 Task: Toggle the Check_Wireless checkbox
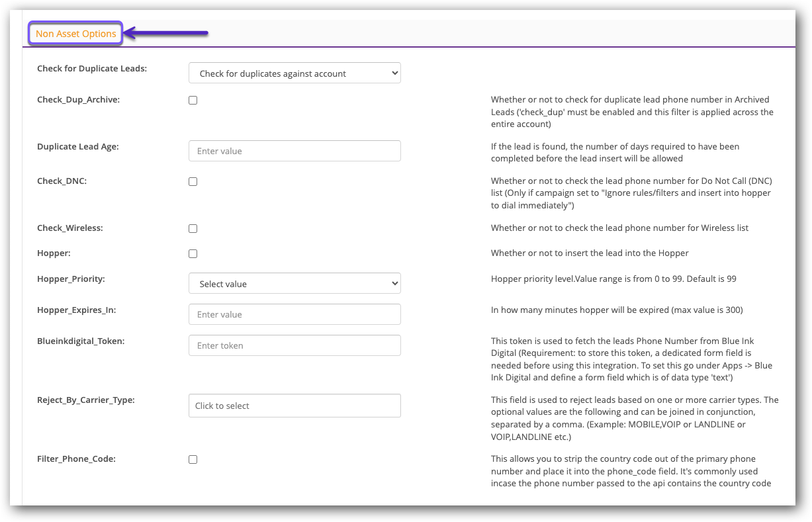[193, 228]
